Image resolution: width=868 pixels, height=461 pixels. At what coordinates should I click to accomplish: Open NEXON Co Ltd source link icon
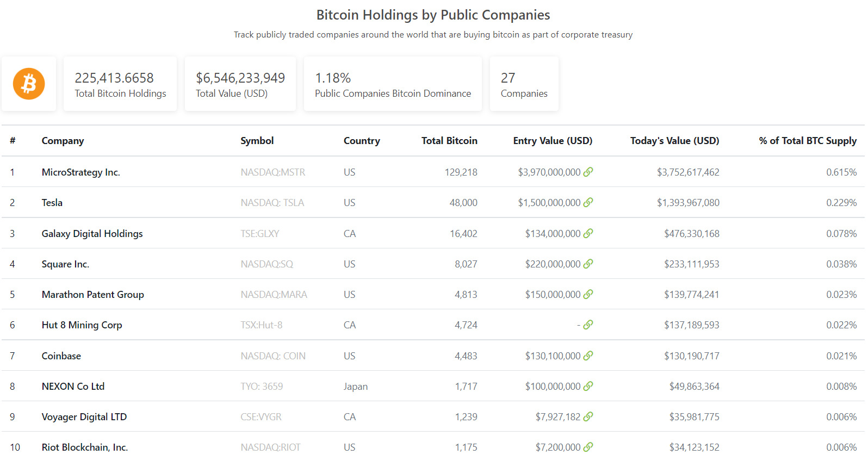click(x=588, y=386)
